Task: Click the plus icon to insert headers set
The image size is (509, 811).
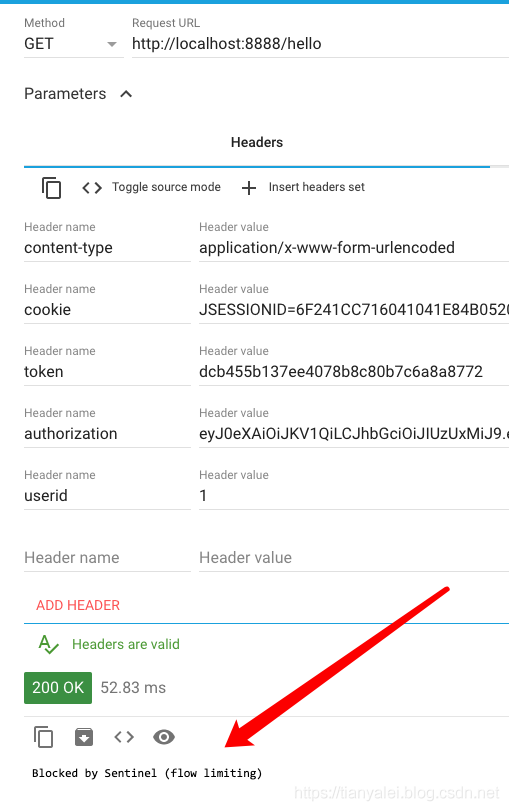Action: pyautogui.click(x=249, y=188)
